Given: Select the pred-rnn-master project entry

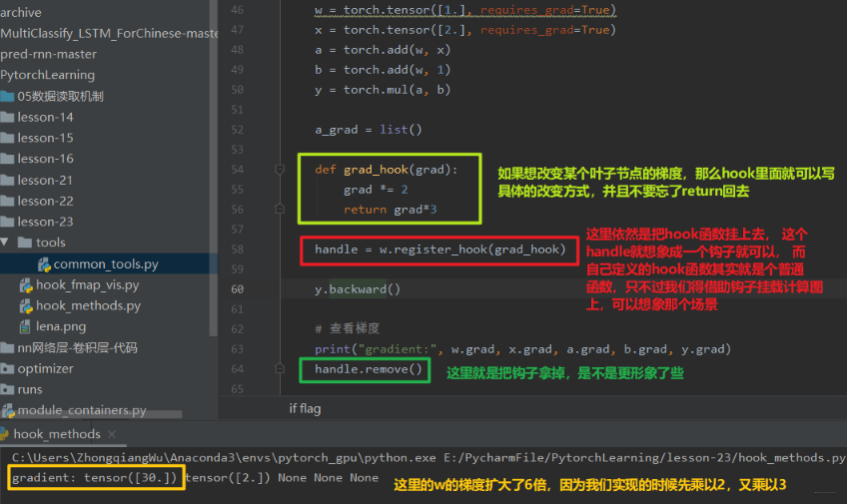Looking at the screenshot, I should click(x=49, y=54).
